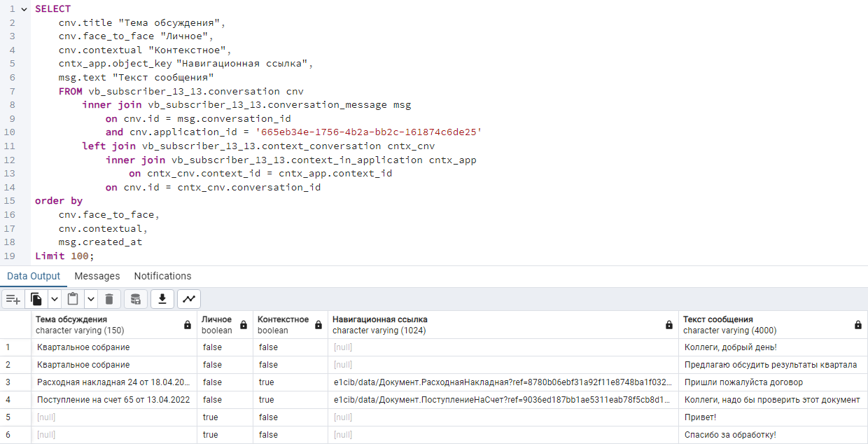The image size is (868, 444).
Task: Switch to the Data Output tab
Action: coord(34,276)
